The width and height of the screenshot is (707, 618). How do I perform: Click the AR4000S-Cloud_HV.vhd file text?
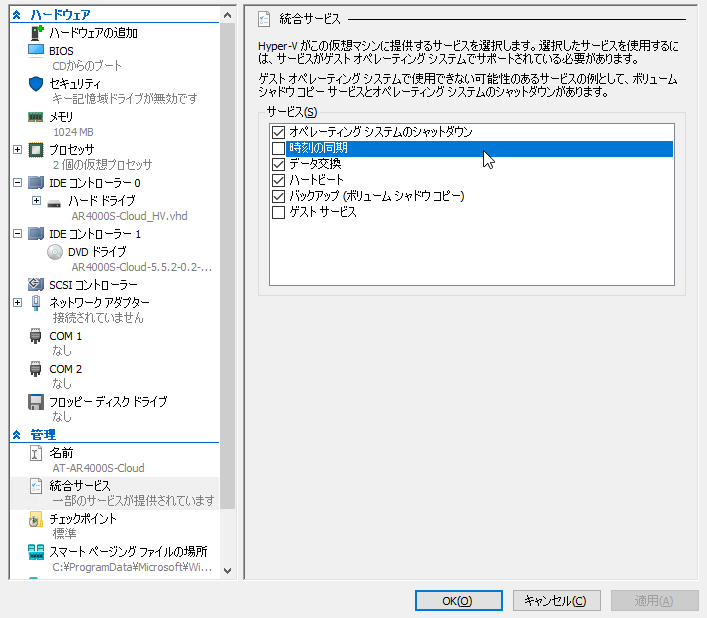pyautogui.click(x=129, y=216)
